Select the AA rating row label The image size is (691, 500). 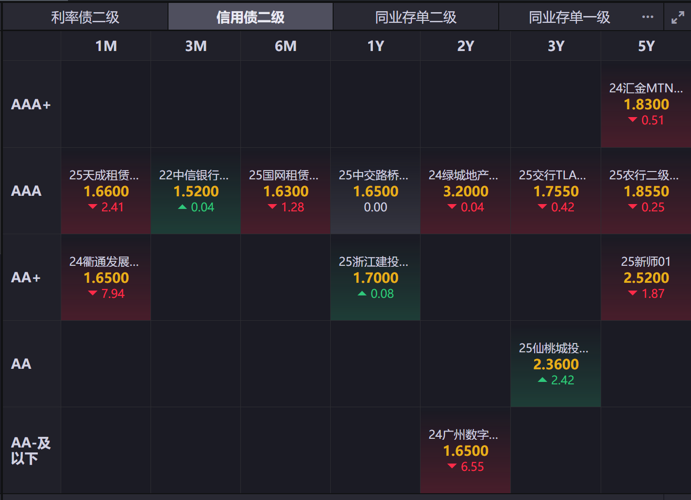click(x=21, y=364)
